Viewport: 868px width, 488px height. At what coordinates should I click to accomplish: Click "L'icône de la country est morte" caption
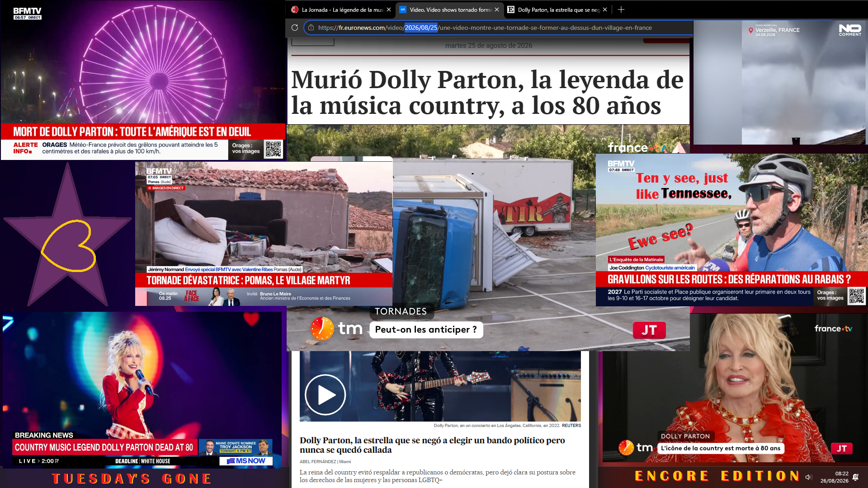point(721,448)
